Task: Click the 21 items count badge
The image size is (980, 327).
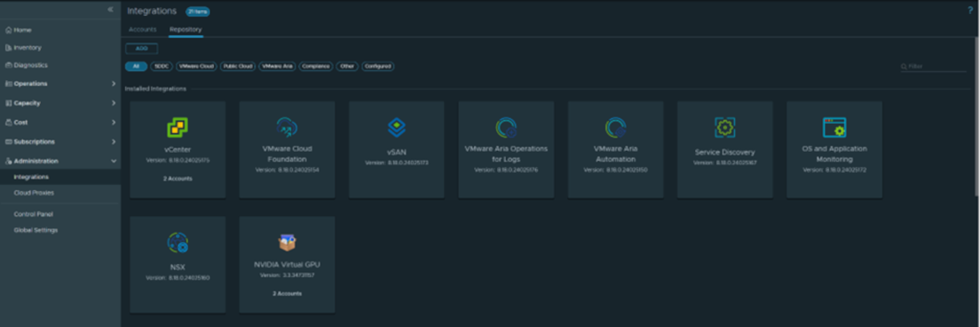Action: point(197,11)
